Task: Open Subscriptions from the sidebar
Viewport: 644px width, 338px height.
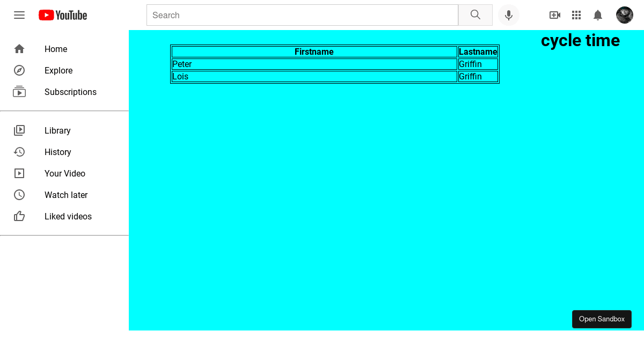Action: pyautogui.click(x=70, y=92)
